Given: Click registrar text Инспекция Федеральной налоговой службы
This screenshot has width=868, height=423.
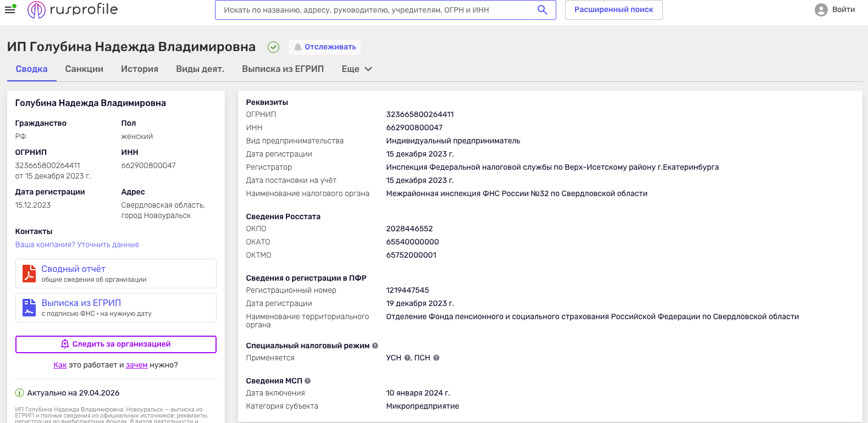Looking at the screenshot, I should [552, 167].
